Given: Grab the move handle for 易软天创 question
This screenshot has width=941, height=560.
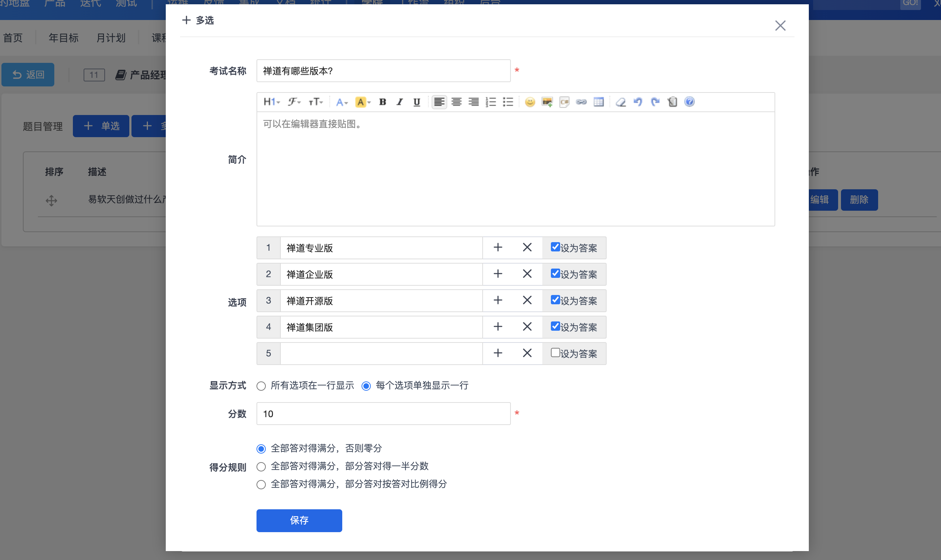Looking at the screenshot, I should 51,200.
